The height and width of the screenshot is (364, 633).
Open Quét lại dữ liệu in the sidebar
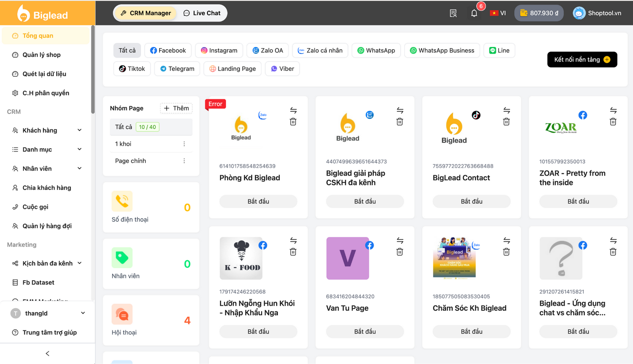[x=45, y=74]
